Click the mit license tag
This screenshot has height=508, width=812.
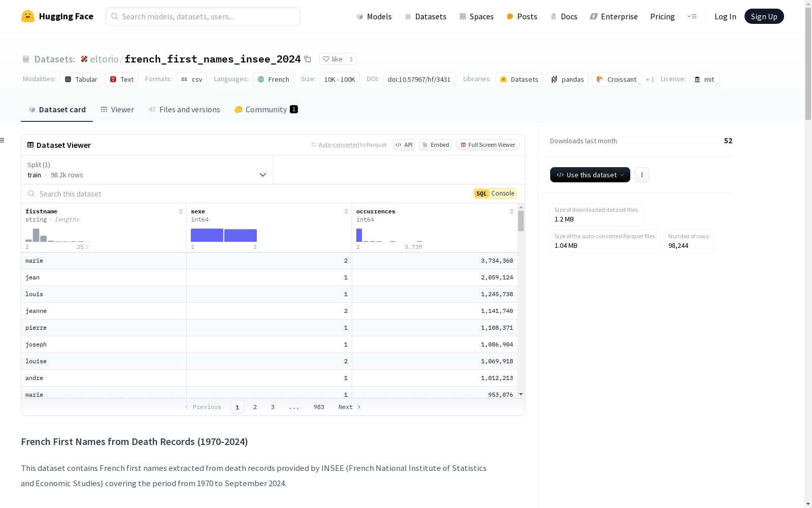pyautogui.click(x=704, y=79)
